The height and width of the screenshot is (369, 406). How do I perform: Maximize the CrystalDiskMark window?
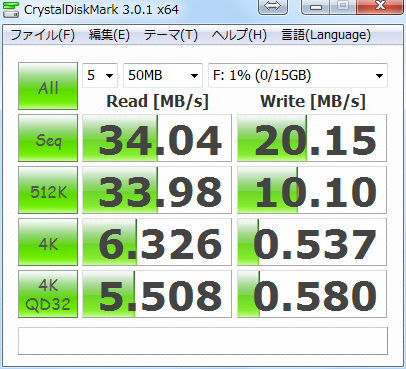tap(343, 6)
